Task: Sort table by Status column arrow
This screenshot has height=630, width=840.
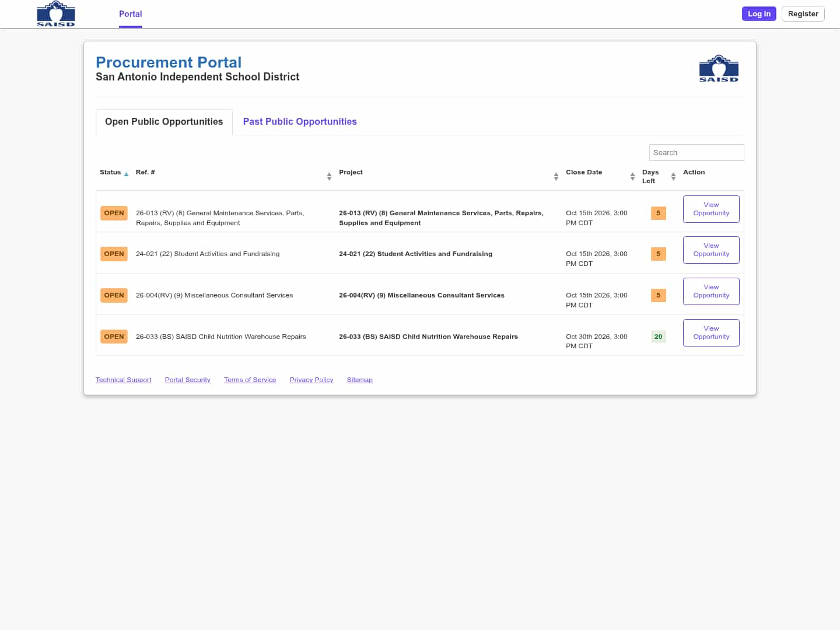Action: point(126,174)
